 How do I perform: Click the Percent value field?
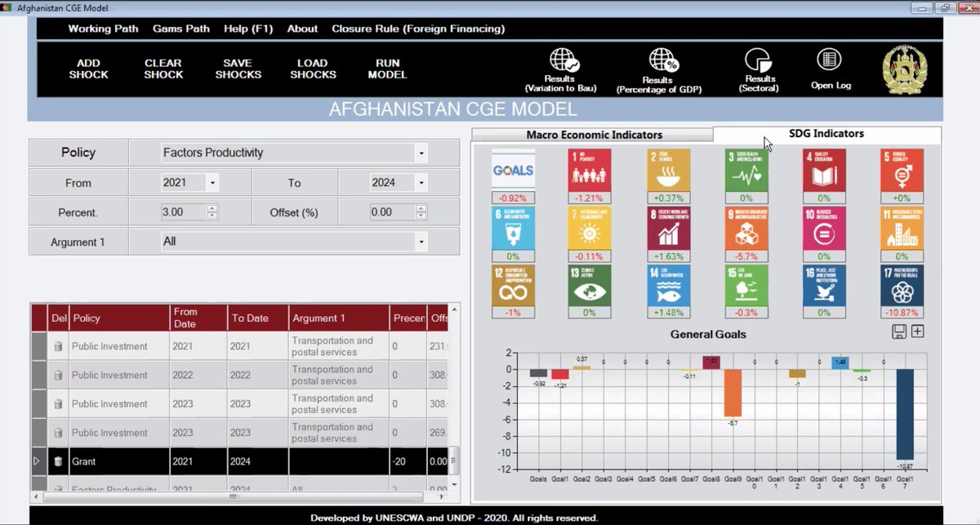184,212
